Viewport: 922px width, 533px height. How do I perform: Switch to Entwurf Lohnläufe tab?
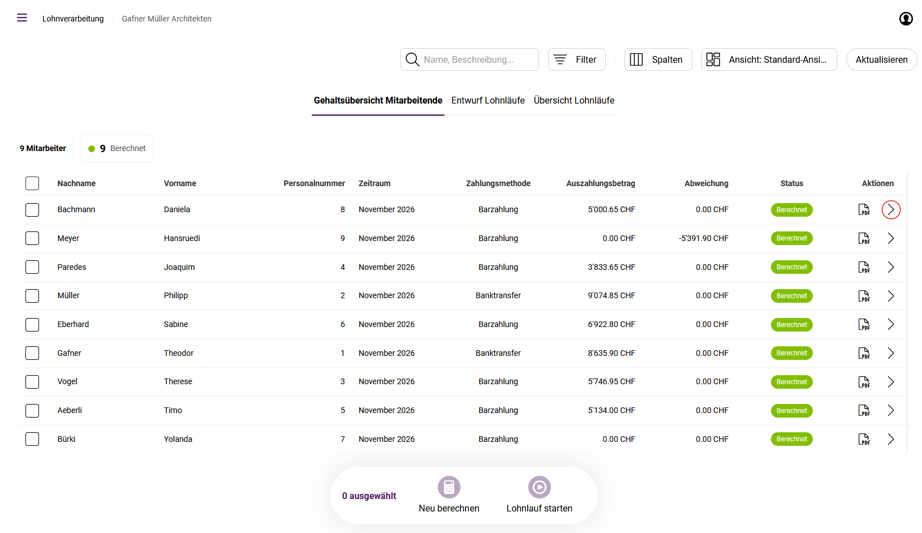pyautogui.click(x=488, y=101)
